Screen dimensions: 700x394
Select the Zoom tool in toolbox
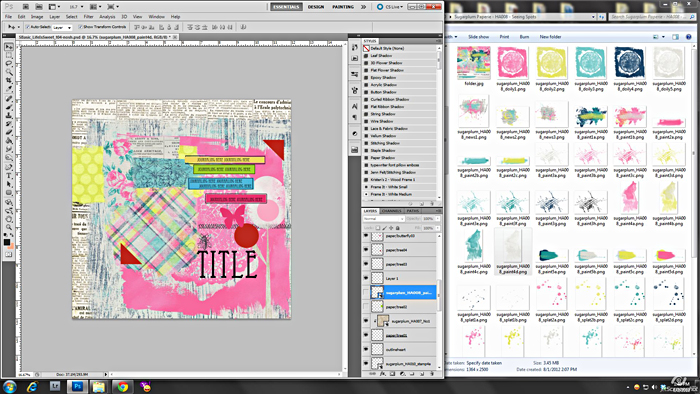pos(9,227)
